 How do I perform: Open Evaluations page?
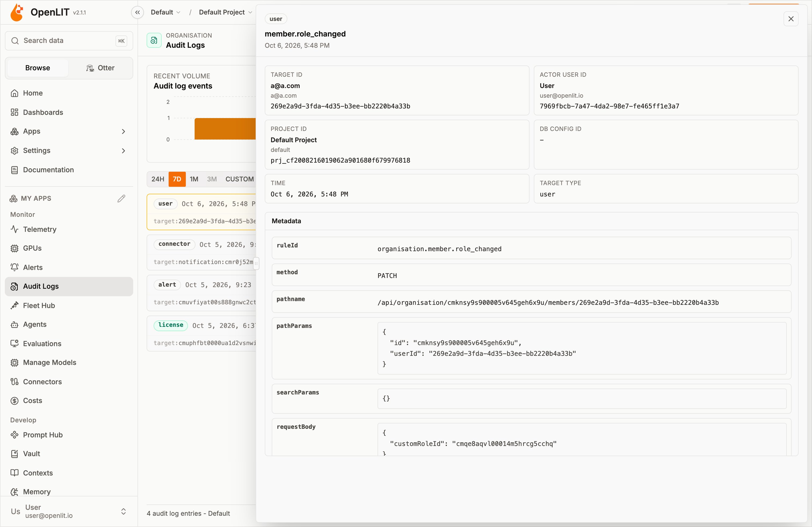click(68, 343)
